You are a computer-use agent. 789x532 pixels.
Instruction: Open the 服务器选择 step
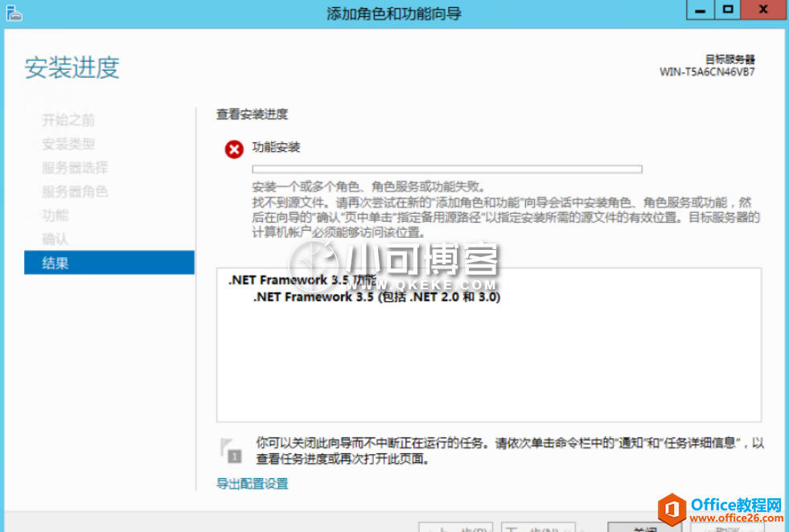coord(75,167)
